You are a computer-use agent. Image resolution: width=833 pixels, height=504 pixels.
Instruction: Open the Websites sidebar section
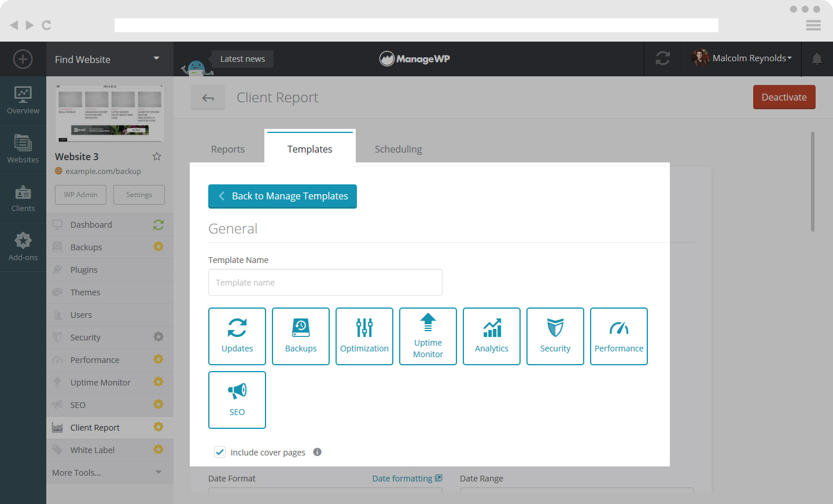[23, 149]
